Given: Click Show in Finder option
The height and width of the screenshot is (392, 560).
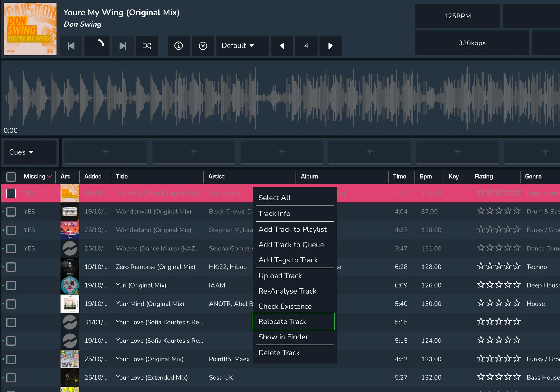Looking at the screenshot, I should coord(283,337).
